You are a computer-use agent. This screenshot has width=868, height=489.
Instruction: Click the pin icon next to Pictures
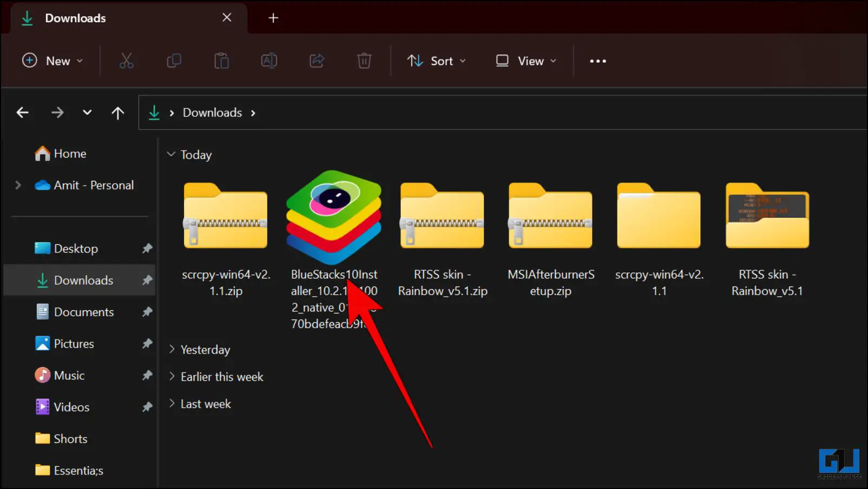(x=147, y=343)
